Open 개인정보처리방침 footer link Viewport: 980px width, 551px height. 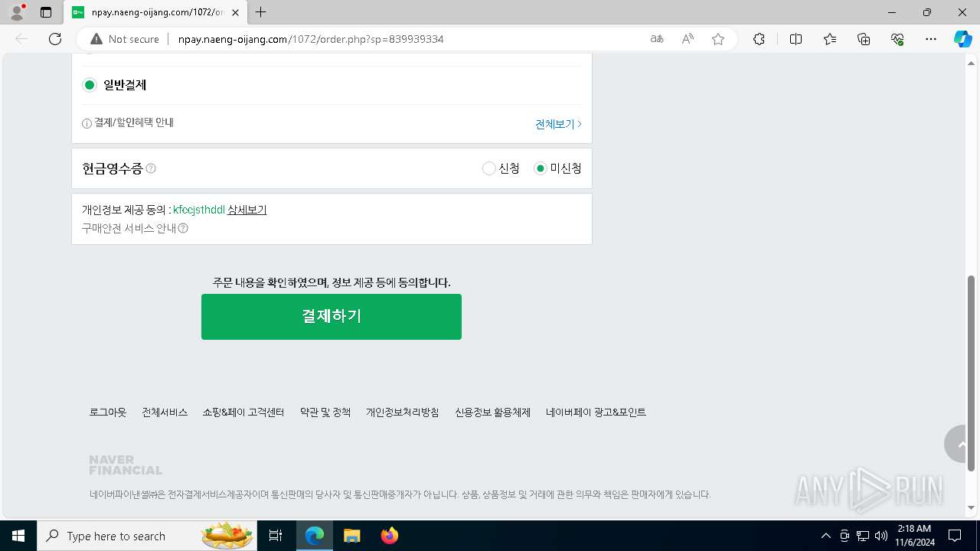click(x=403, y=412)
